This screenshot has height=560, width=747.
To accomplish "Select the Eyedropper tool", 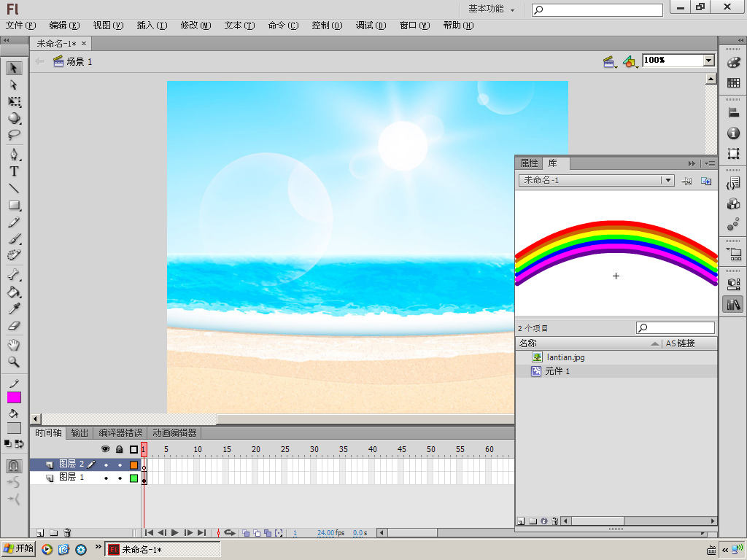I will point(14,309).
